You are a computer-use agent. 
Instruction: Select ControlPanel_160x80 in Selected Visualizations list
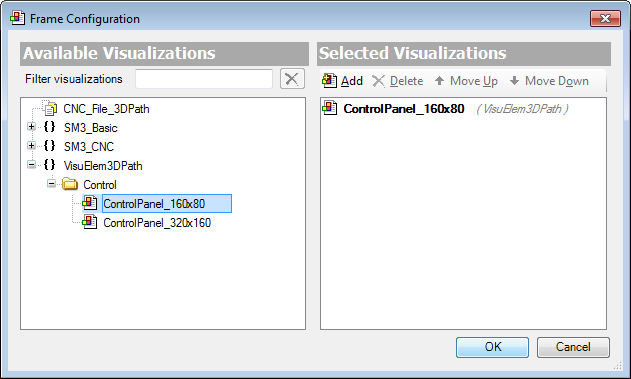[x=404, y=109]
